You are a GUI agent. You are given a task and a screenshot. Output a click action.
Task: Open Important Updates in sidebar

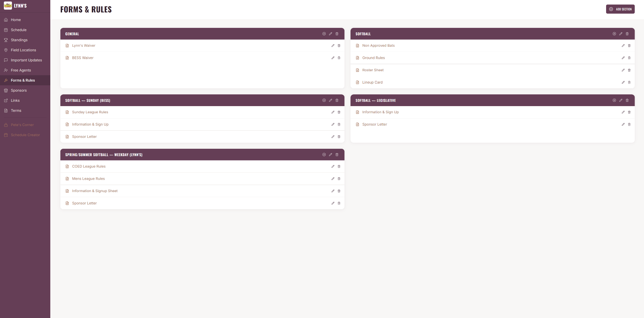[25, 60]
